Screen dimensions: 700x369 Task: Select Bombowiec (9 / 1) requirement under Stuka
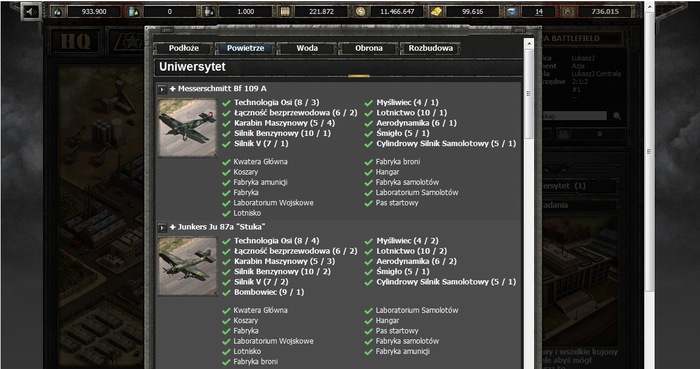[x=269, y=292]
